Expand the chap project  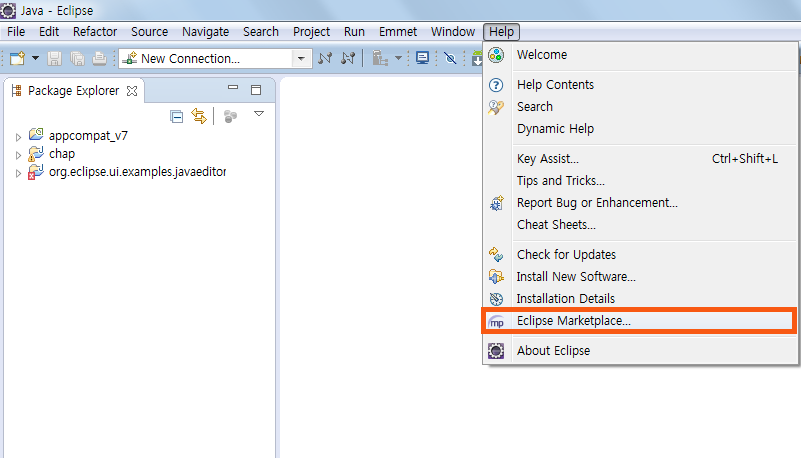point(18,155)
